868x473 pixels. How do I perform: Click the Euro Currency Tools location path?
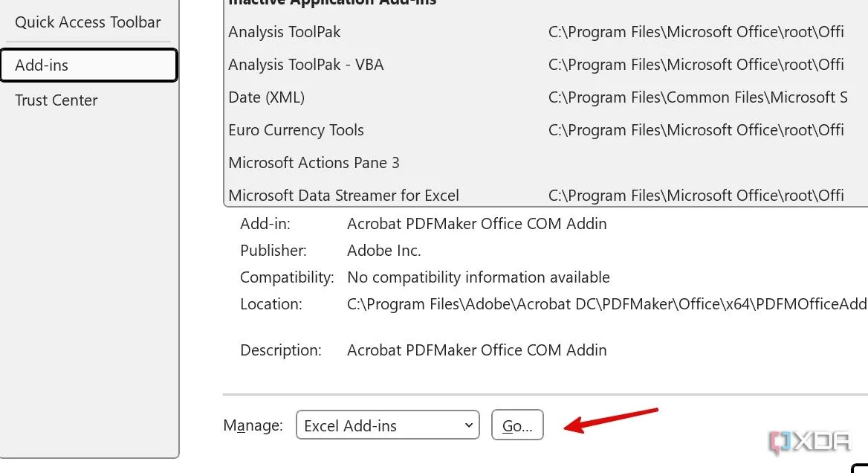pos(696,130)
